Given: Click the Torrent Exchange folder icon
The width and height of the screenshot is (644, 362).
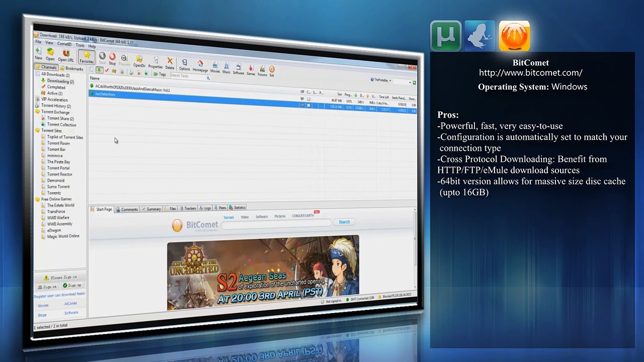Looking at the screenshot, I should [38, 112].
